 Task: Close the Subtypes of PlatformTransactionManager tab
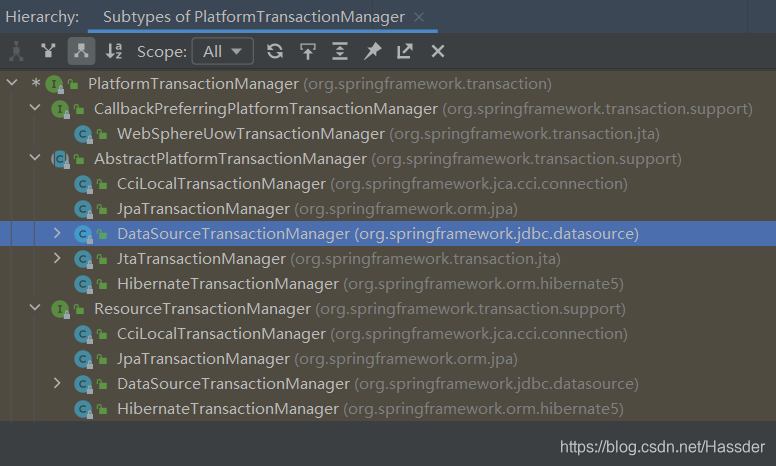click(x=419, y=17)
